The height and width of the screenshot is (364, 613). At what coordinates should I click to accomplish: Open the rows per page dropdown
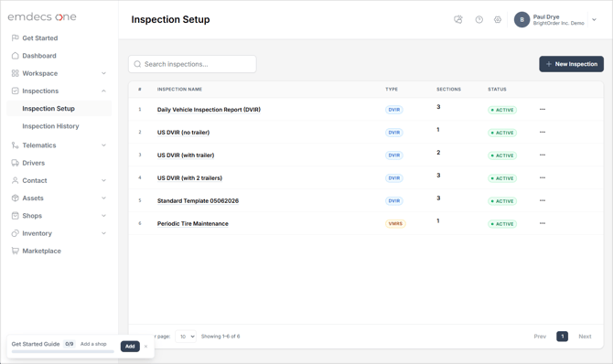coord(186,337)
